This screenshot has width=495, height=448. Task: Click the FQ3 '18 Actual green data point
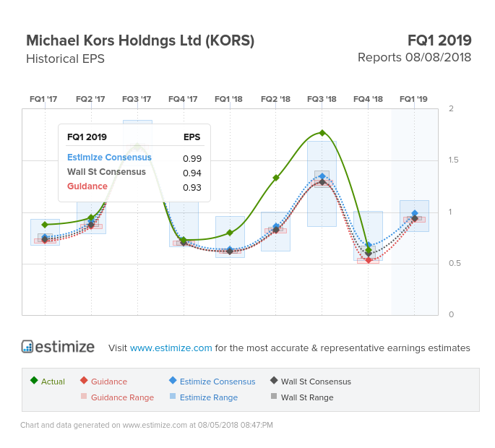tap(322, 133)
